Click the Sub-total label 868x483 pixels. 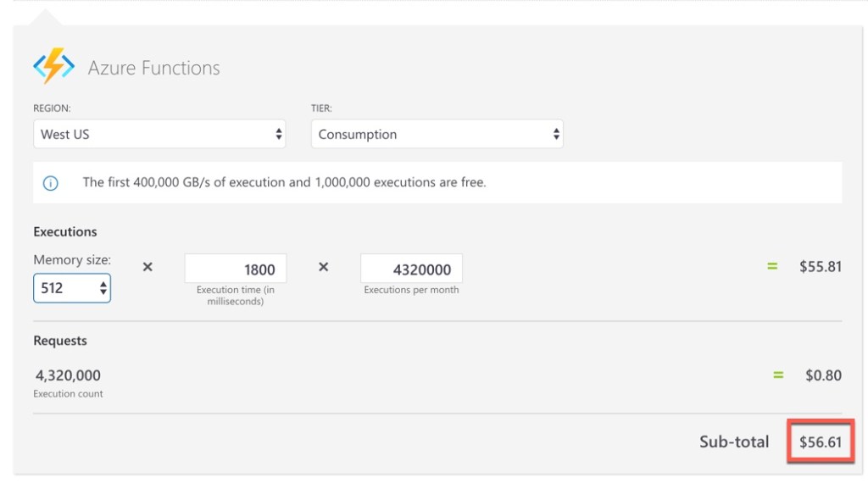click(734, 441)
